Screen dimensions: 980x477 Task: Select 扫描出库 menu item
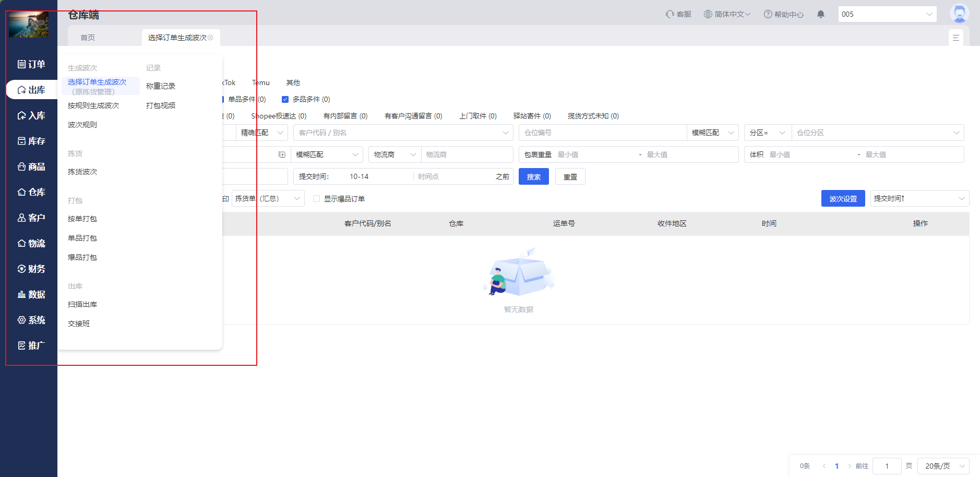coord(82,304)
